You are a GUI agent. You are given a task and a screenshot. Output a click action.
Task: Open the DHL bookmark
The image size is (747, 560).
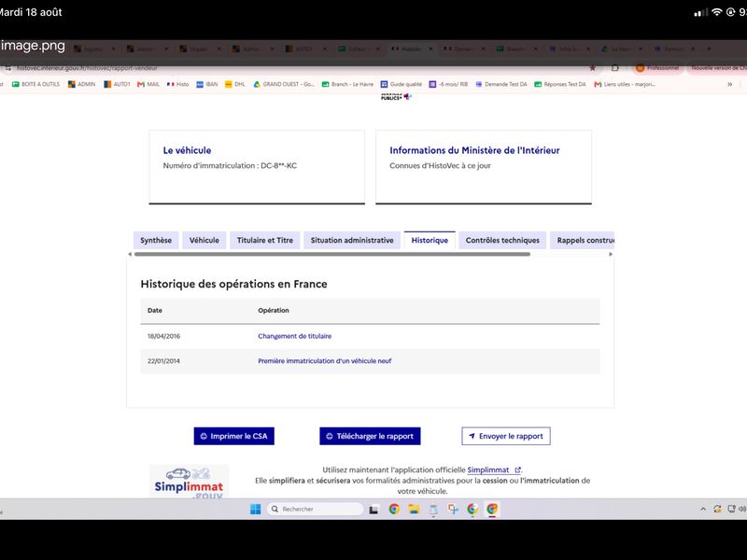(x=235, y=84)
